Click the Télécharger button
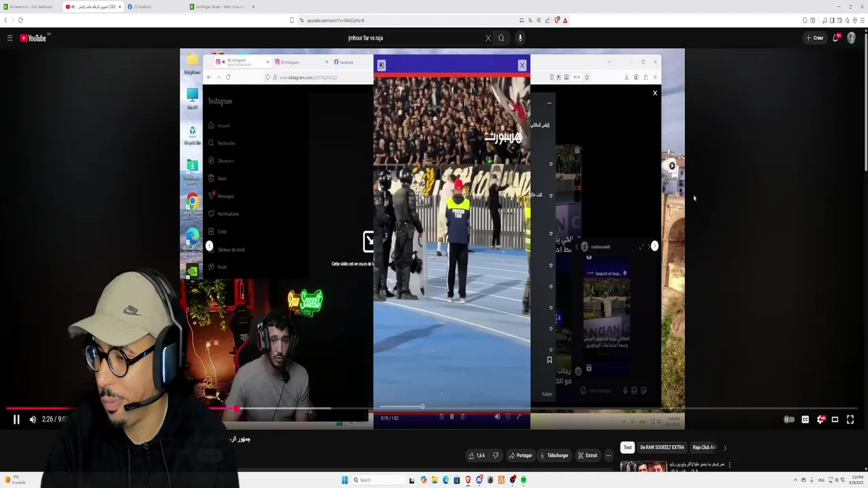 554,455
